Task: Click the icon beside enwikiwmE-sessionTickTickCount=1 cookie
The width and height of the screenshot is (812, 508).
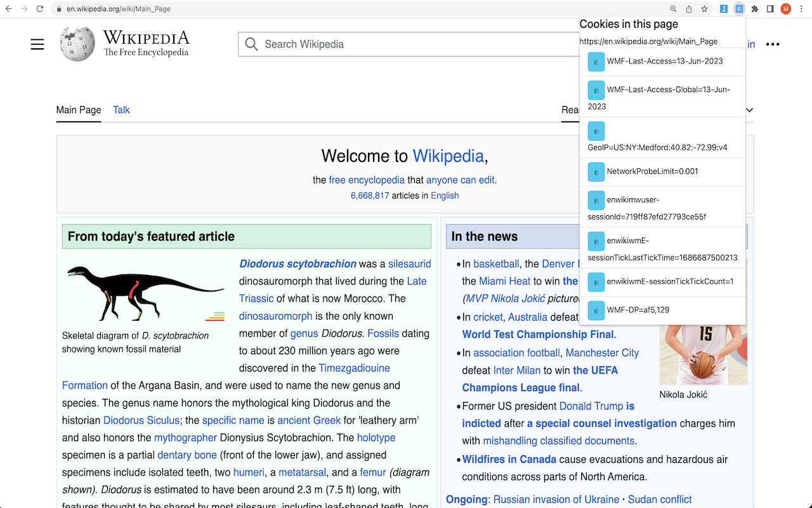Action: [596, 281]
